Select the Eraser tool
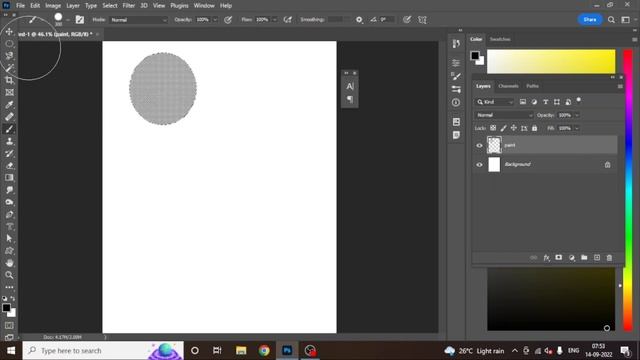 [9, 166]
